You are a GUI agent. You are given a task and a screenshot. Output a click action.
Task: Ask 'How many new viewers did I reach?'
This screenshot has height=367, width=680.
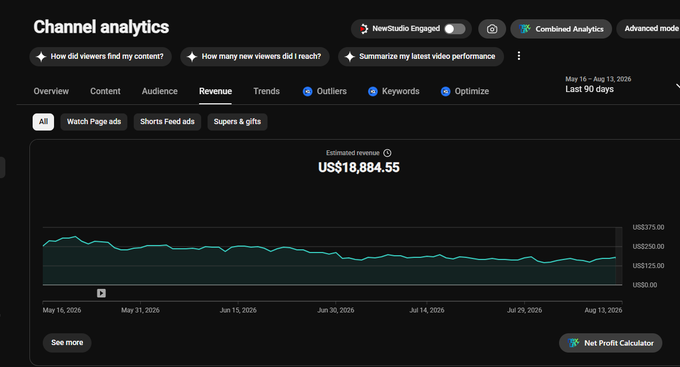coord(255,56)
